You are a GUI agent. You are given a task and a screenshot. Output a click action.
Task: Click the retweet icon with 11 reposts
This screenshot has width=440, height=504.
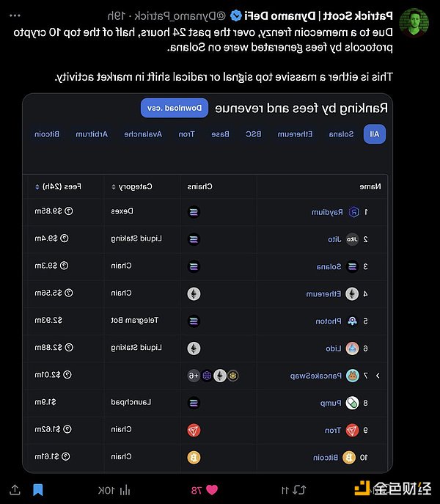coord(297,489)
